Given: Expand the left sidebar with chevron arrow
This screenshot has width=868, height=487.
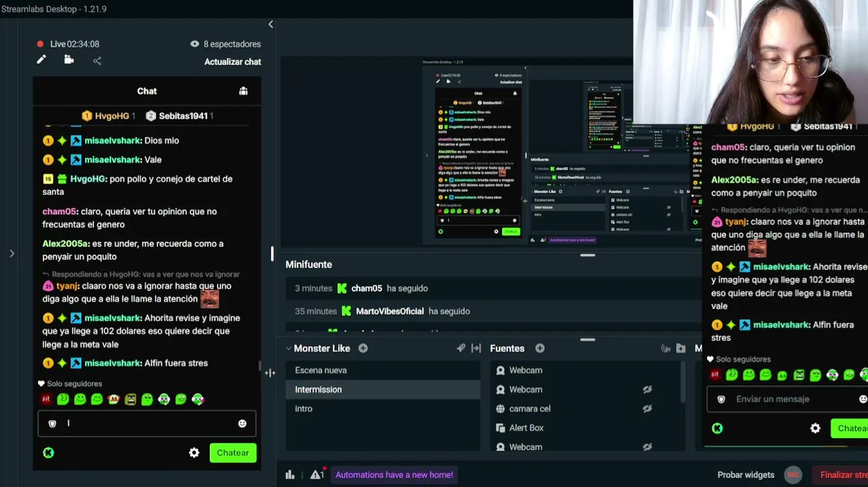Looking at the screenshot, I should 12,254.
